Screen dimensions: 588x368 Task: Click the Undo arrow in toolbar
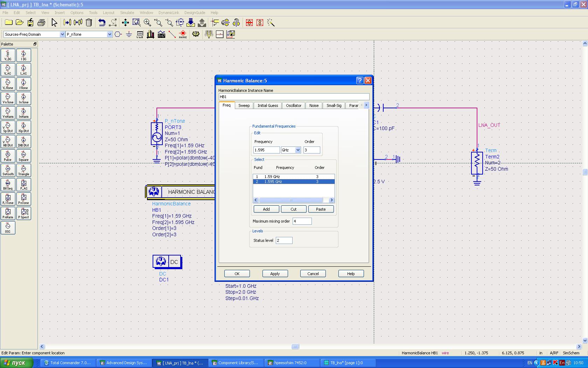coord(101,23)
